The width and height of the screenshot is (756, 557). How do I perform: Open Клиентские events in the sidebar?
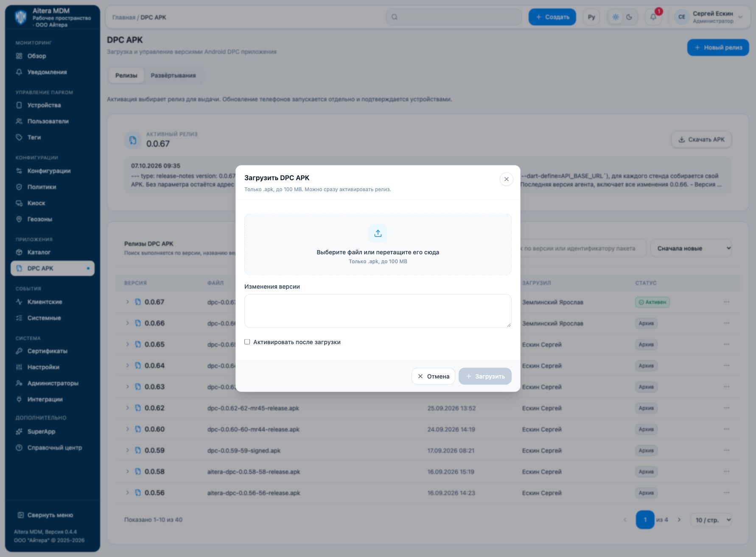click(53, 302)
